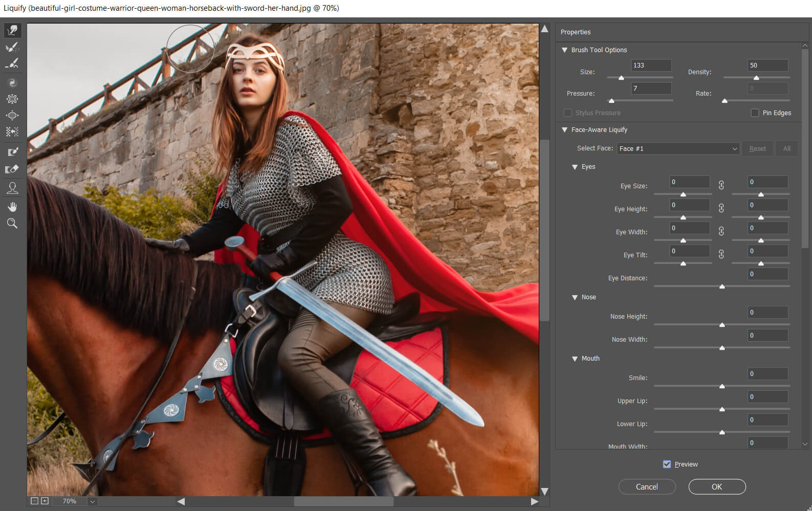Click the zoom level 70% field
Viewport: 812px width, 511px height.
click(x=69, y=501)
